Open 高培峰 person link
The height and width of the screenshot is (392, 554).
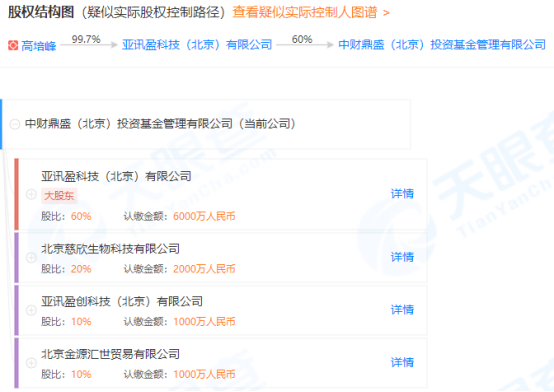coord(39,46)
